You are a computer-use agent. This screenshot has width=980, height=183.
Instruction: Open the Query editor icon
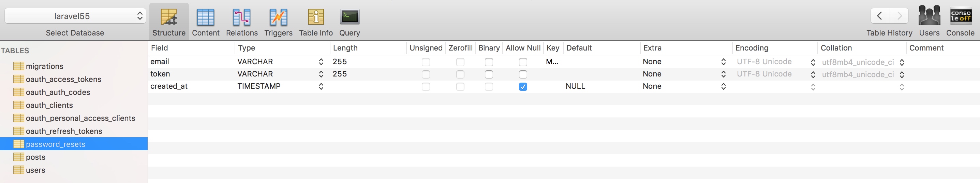coord(349,17)
